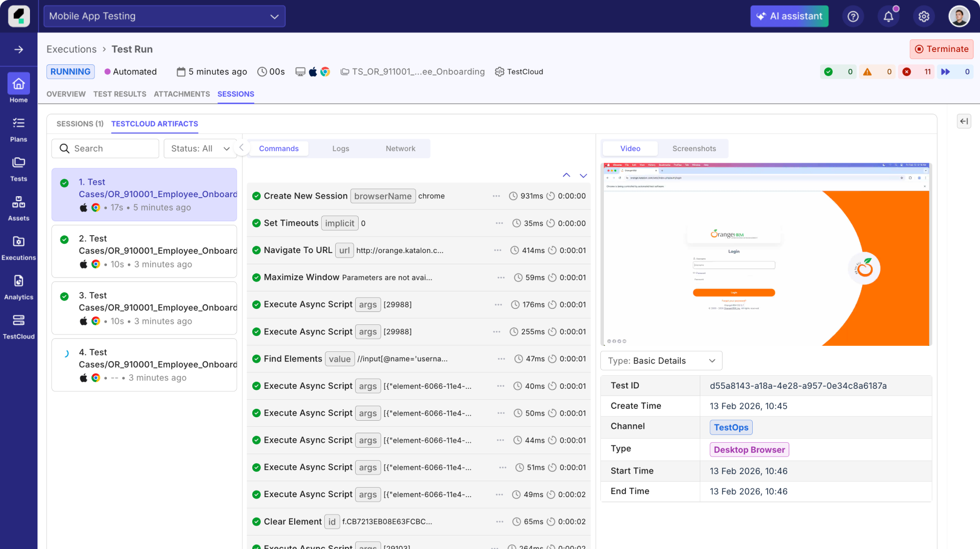The image size is (980, 549).
Task: Click the Terminate button
Action: click(x=941, y=49)
